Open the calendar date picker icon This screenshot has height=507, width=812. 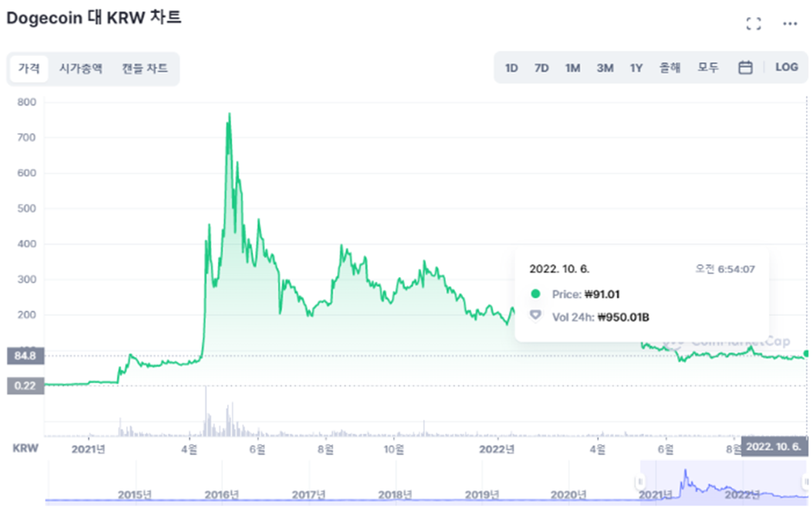pos(745,67)
